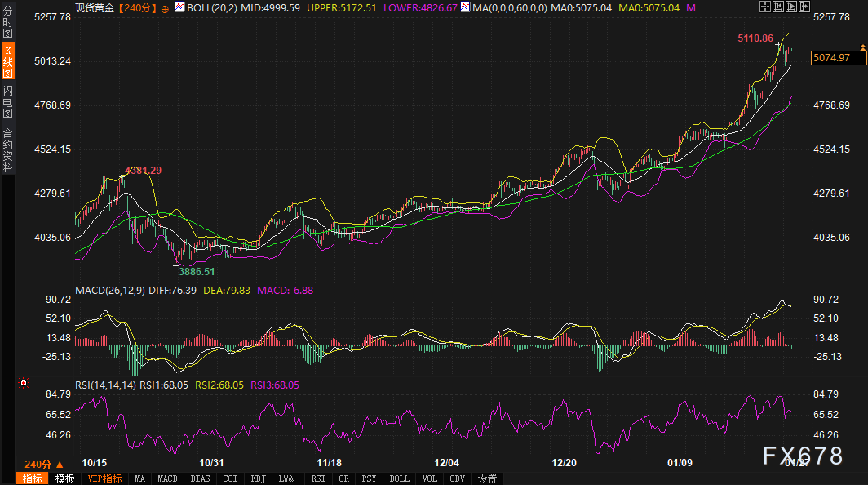The image size is (868, 485).
Task: Click the BOLL indicator icon in the header
Action: click(179, 7)
